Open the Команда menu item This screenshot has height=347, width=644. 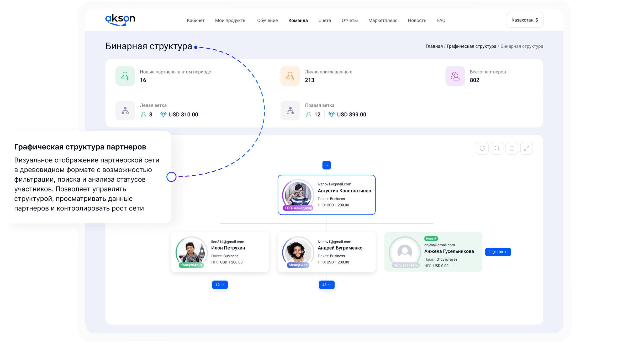pyautogui.click(x=298, y=20)
